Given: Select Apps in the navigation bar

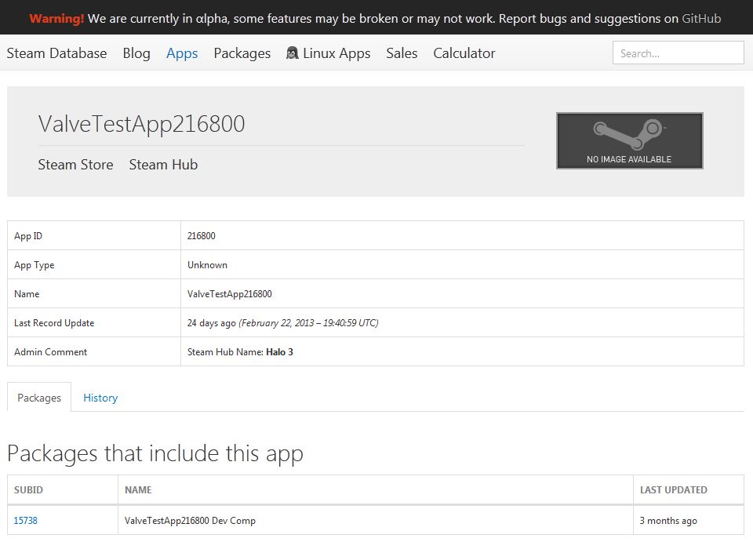Looking at the screenshot, I should [x=182, y=53].
